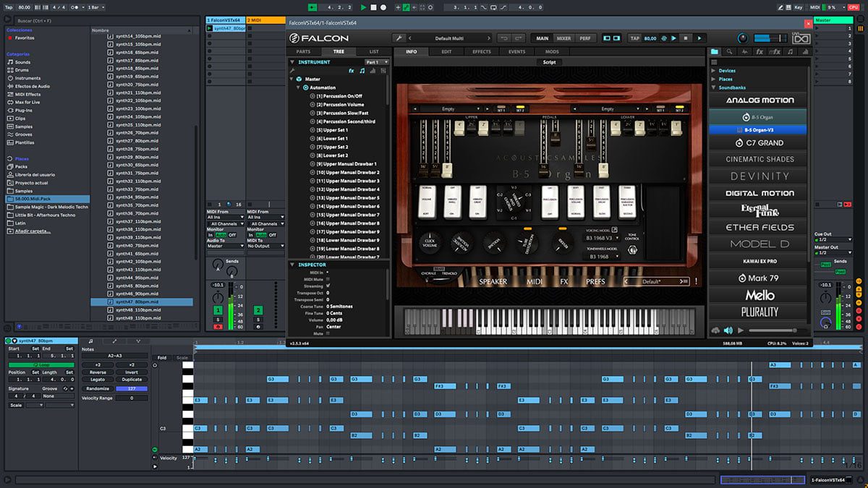Click the Falcon cloud icon at browser bottom

[x=715, y=330]
